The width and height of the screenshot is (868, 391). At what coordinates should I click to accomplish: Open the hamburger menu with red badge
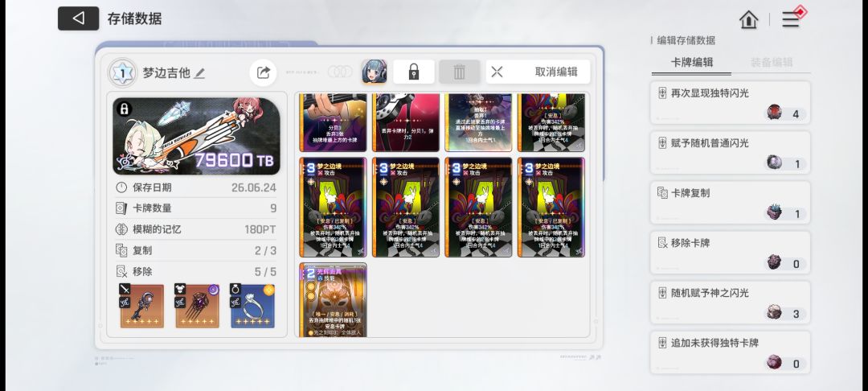[x=791, y=19]
